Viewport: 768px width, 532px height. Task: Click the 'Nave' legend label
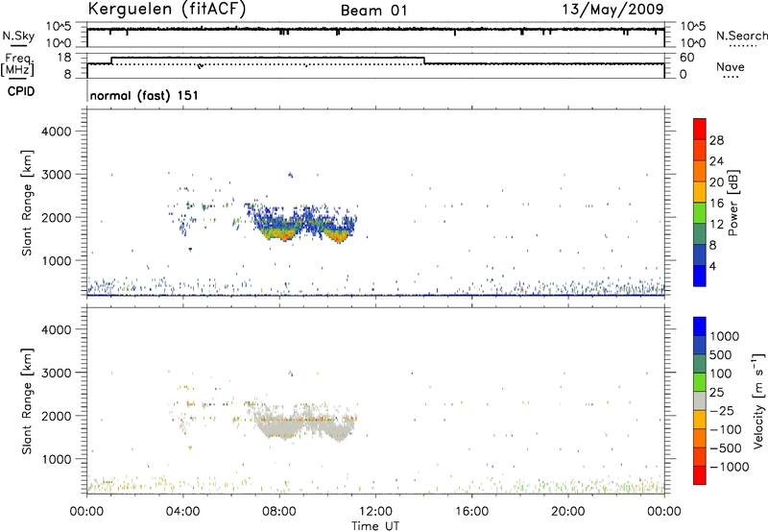click(x=730, y=66)
